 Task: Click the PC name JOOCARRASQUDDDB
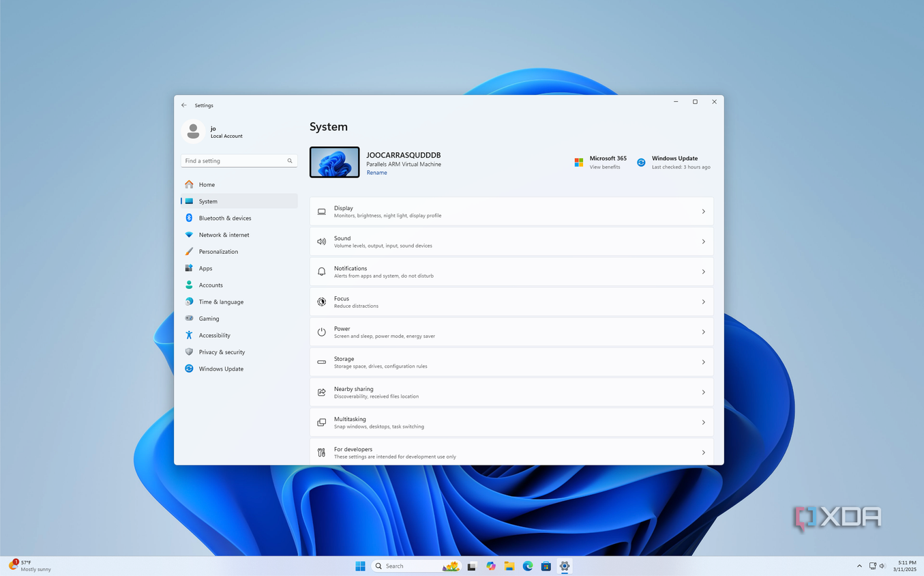404,155
